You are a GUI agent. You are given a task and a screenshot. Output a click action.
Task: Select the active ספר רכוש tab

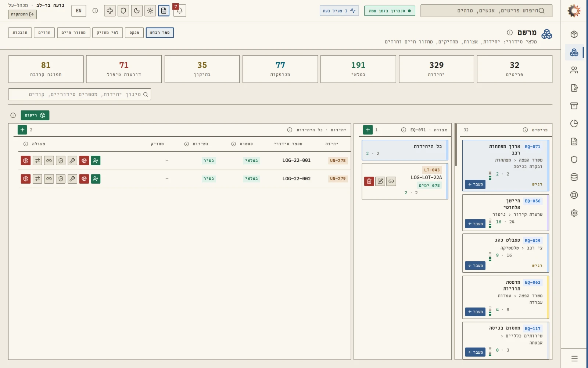[x=160, y=33]
